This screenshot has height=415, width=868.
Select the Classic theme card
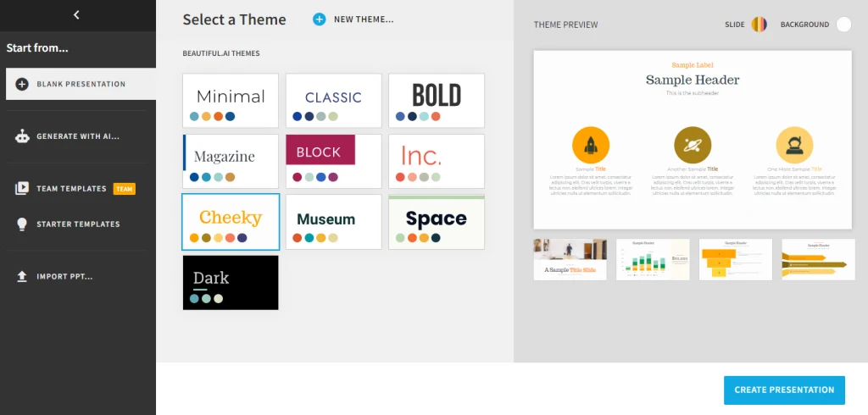click(333, 100)
